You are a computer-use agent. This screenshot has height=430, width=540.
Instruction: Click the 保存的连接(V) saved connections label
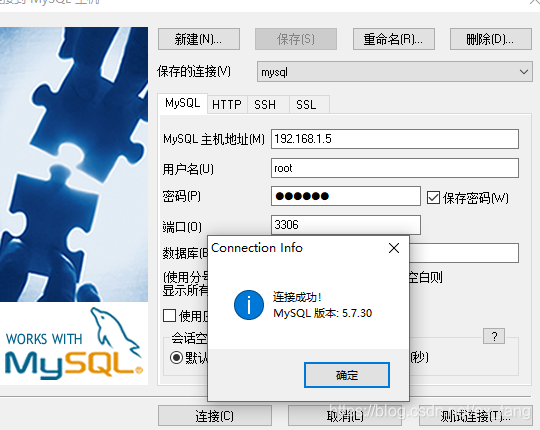click(x=194, y=72)
